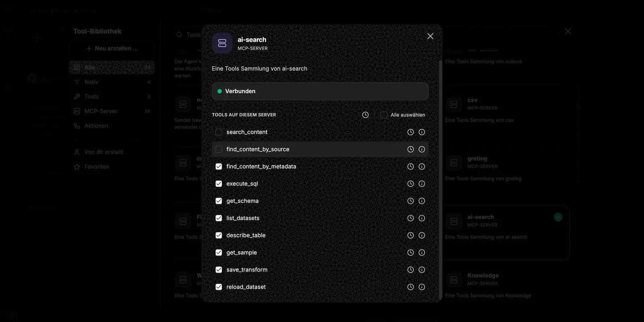Select Tools category in sidebar
The height and width of the screenshot is (322, 644).
tap(112, 97)
